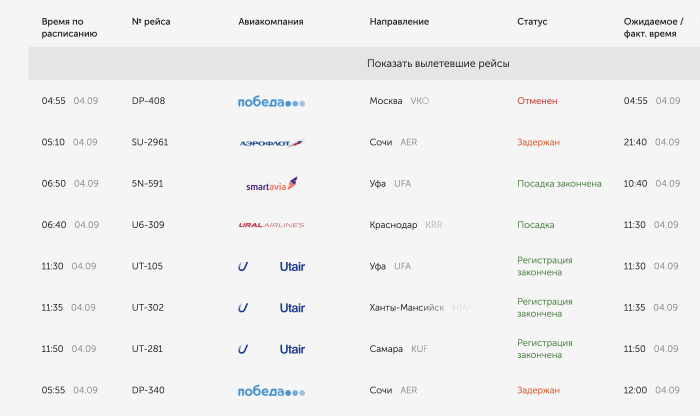Select the 'Статус' column header
Image resolution: width=700 pixels, height=416 pixels.
(x=532, y=21)
